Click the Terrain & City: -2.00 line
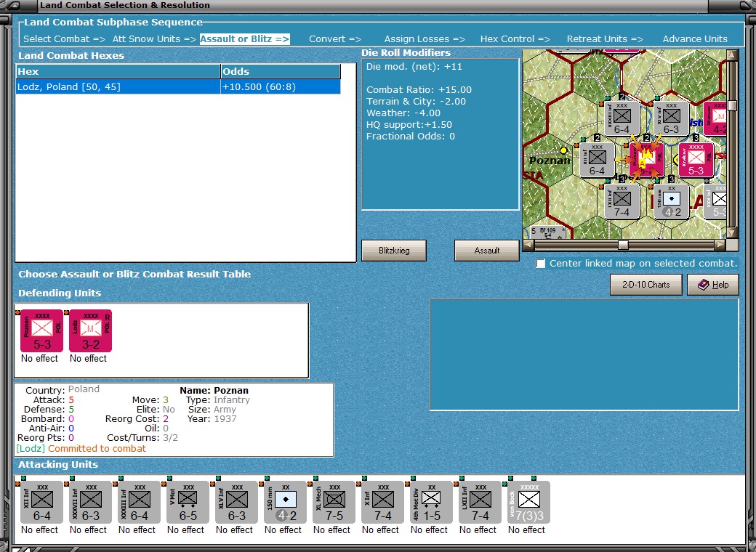 [416, 101]
